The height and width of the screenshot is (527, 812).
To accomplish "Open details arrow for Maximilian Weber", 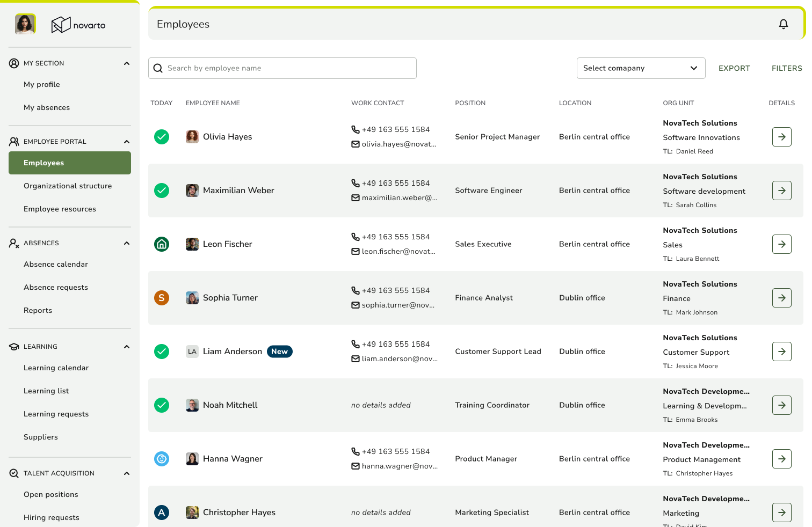I will (x=782, y=191).
